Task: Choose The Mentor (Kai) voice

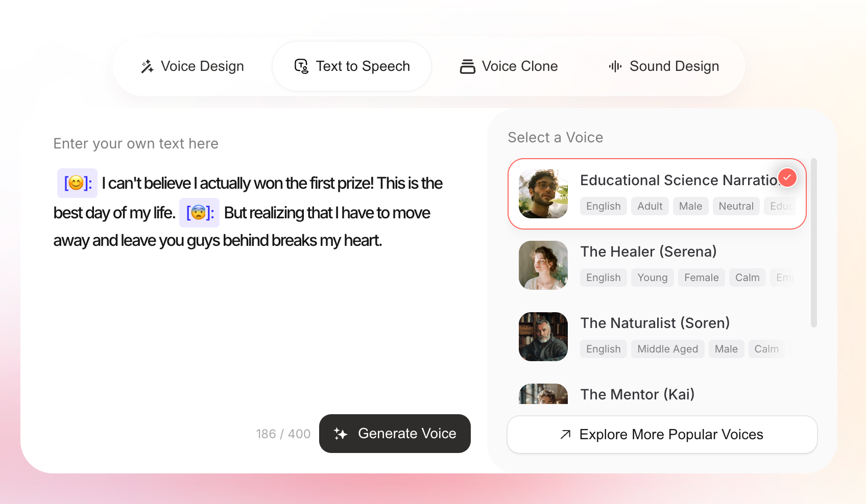Action: click(x=637, y=394)
